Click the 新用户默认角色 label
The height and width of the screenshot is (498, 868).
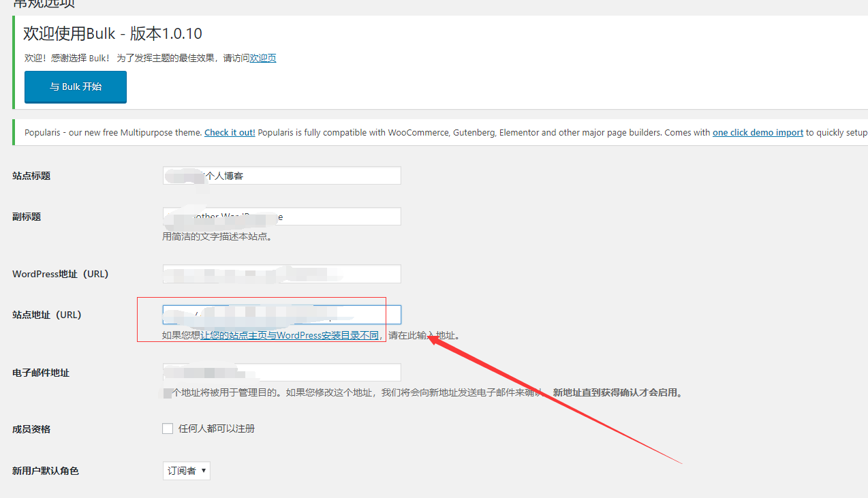[46, 471]
